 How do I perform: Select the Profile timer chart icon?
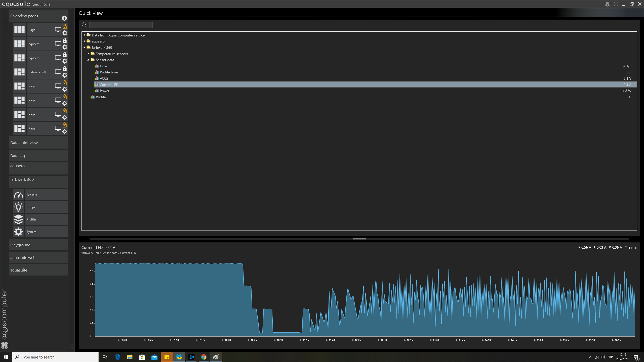(97, 72)
